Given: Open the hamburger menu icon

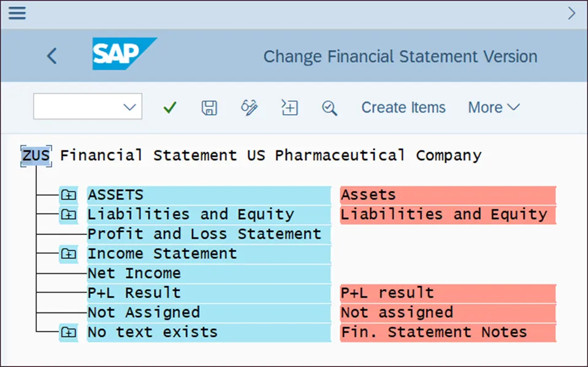Looking at the screenshot, I should point(17,13).
